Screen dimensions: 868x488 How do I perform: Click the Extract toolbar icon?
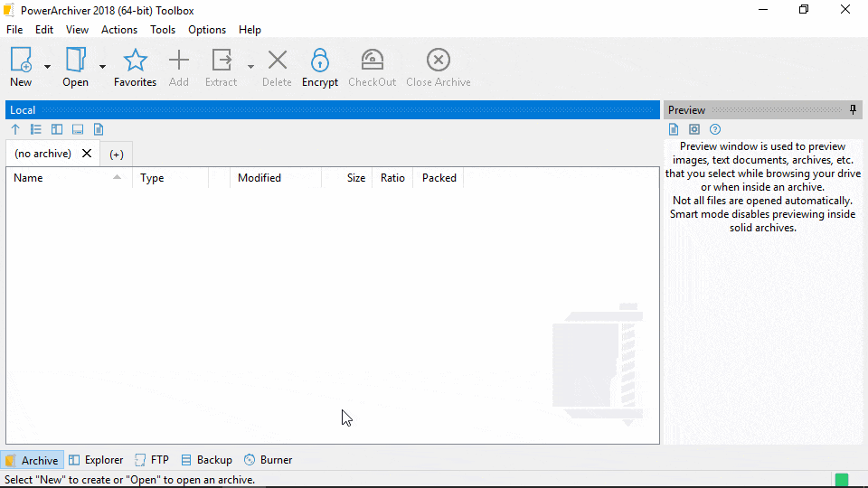point(222,67)
